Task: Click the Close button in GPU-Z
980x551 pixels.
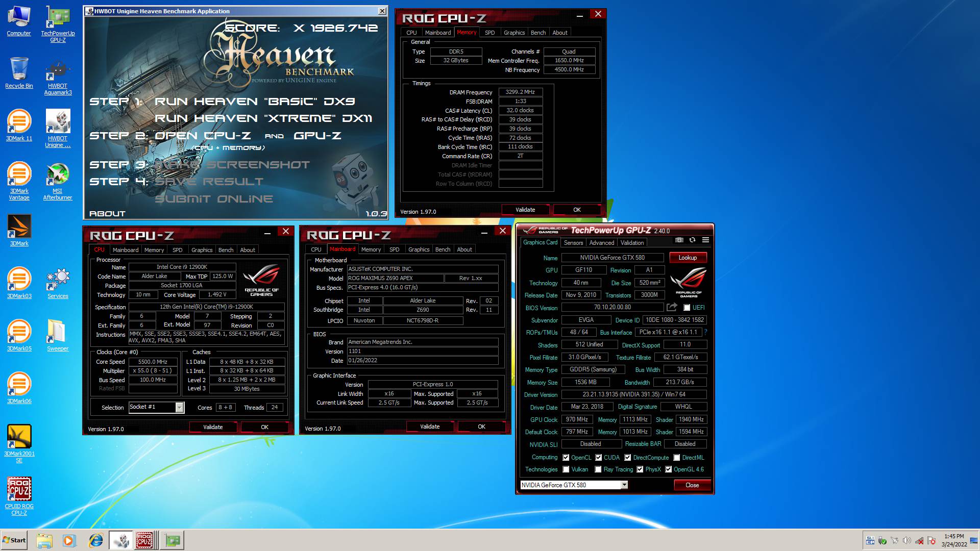Action: coord(692,485)
